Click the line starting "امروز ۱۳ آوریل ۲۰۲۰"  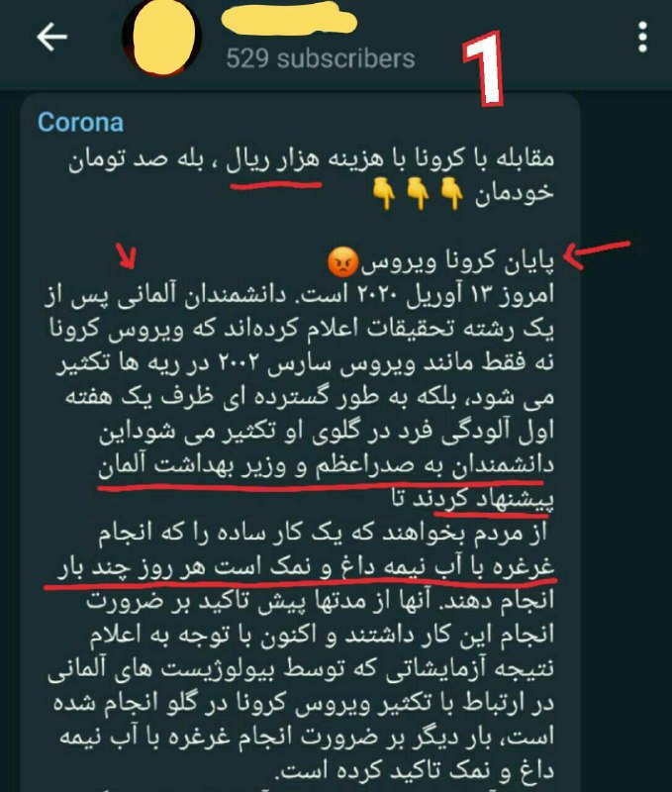coord(298,295)
